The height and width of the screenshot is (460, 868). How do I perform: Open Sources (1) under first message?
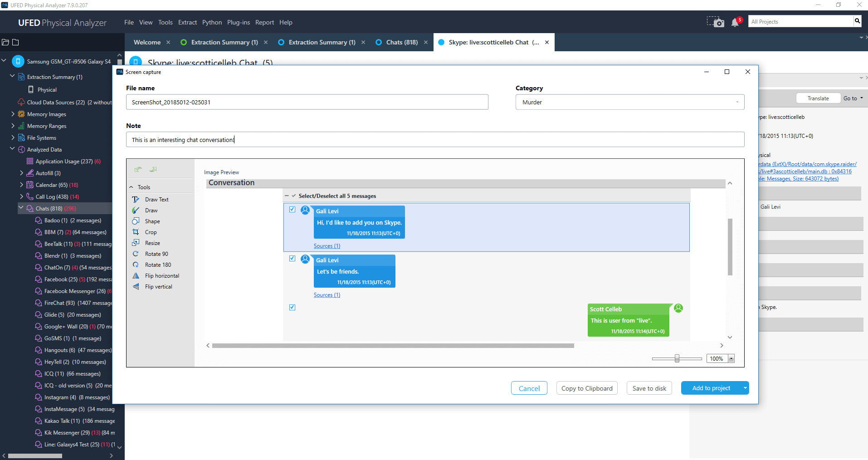point(327,246)
